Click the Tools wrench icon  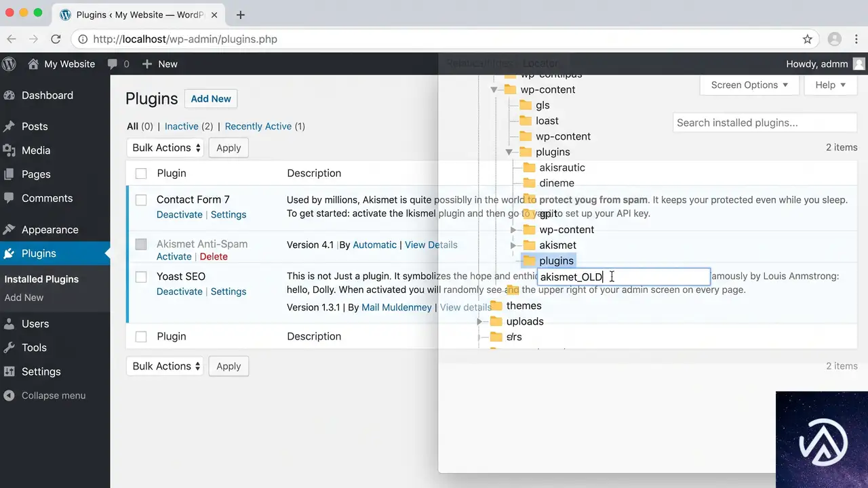pos(9,348)
